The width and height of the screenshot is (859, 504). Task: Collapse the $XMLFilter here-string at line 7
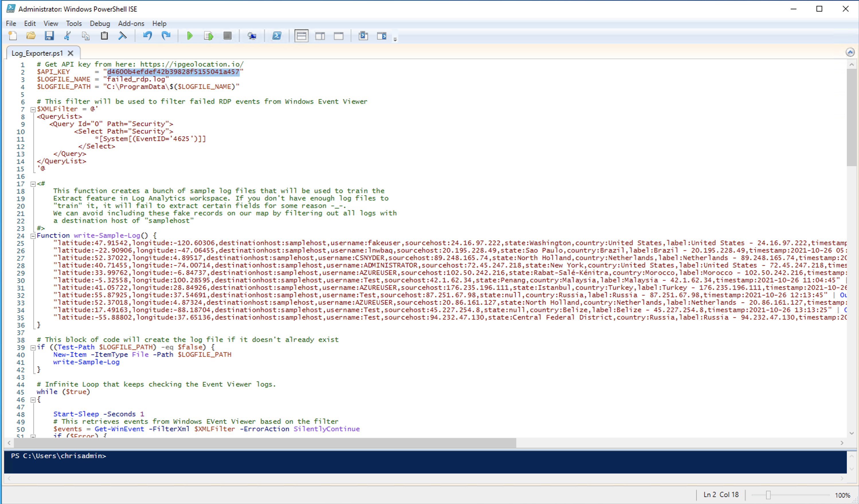[x=33, y=109]
